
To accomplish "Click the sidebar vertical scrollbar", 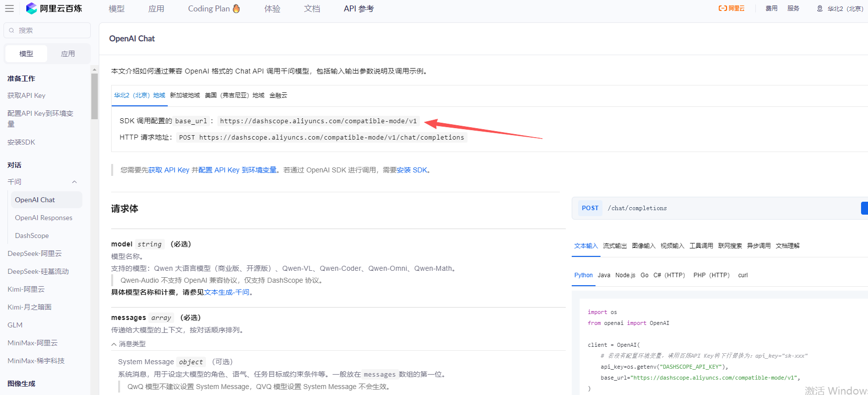I will coord(94,96).
